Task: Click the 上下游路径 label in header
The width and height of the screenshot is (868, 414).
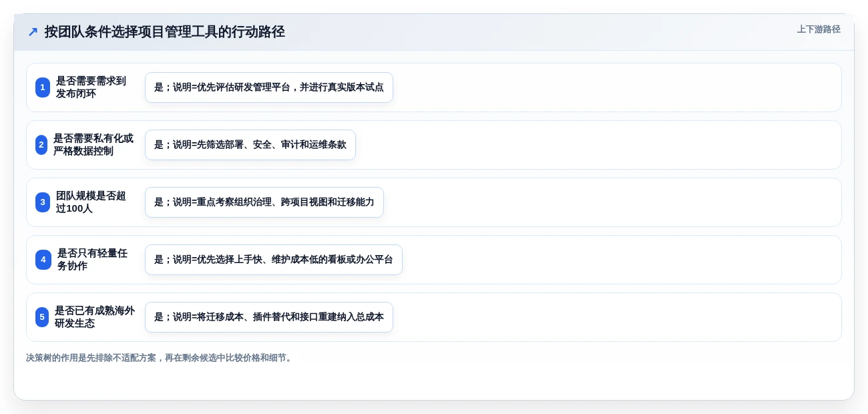Action: click(819, 29)
